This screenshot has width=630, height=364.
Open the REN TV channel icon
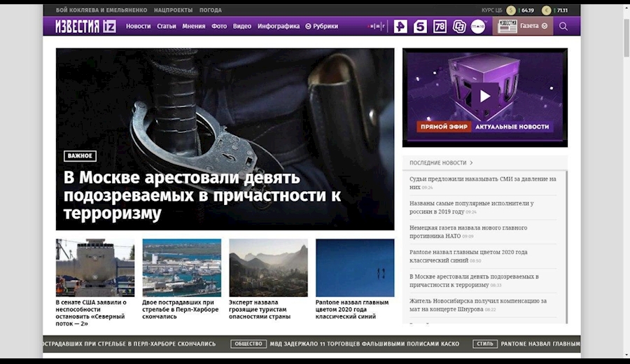click(400, 27)
